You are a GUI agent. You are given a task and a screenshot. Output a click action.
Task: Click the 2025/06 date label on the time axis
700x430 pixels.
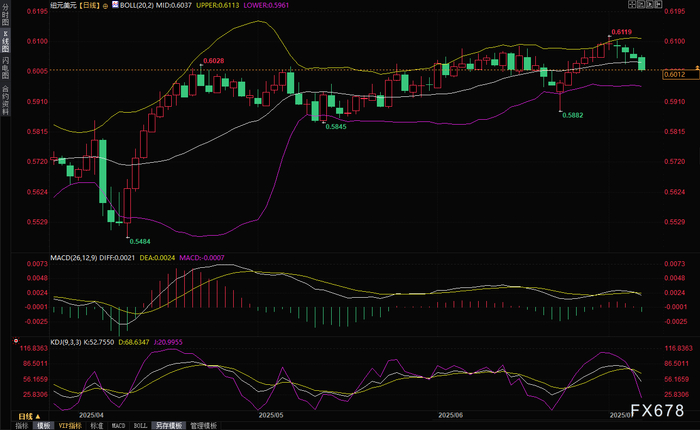tap(450, 415)
